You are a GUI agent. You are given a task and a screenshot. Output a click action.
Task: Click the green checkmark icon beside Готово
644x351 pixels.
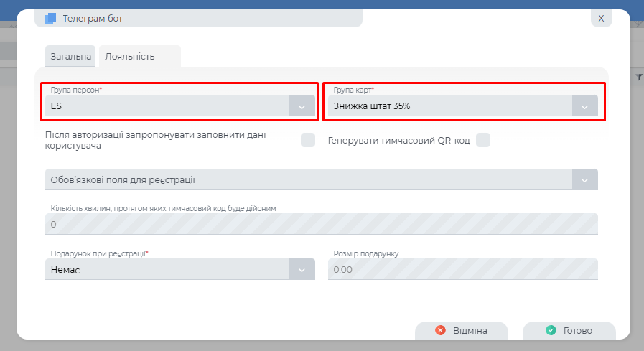tap(551, 330)
